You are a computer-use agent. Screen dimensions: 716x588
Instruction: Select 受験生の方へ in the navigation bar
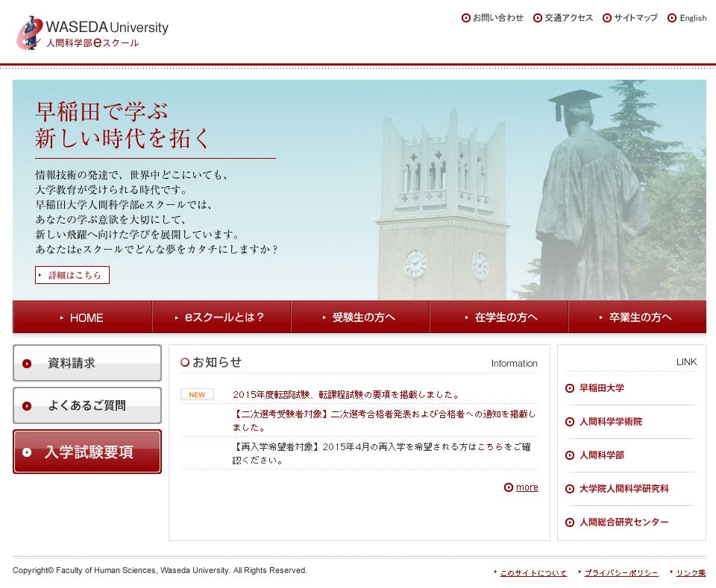tap(360, 317)
